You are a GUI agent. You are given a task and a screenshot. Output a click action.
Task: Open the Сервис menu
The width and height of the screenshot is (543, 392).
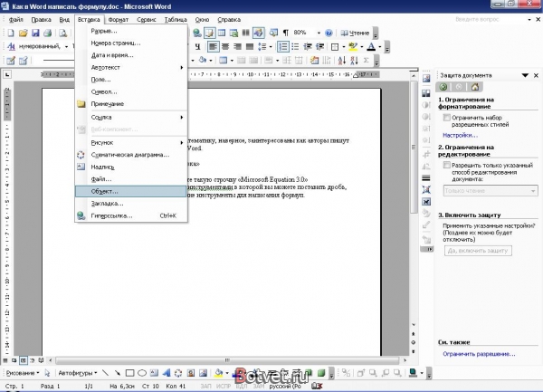(147, 20)
